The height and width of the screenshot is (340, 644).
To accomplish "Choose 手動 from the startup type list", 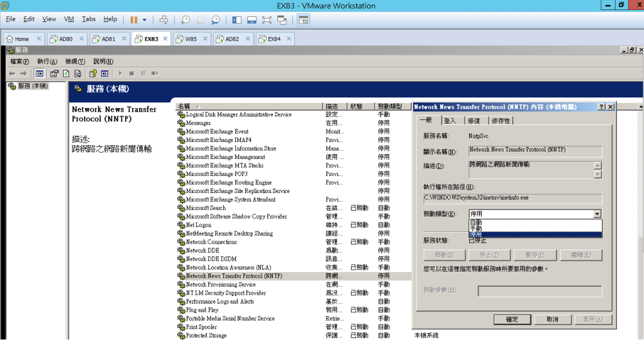I will tap(476, 229).
